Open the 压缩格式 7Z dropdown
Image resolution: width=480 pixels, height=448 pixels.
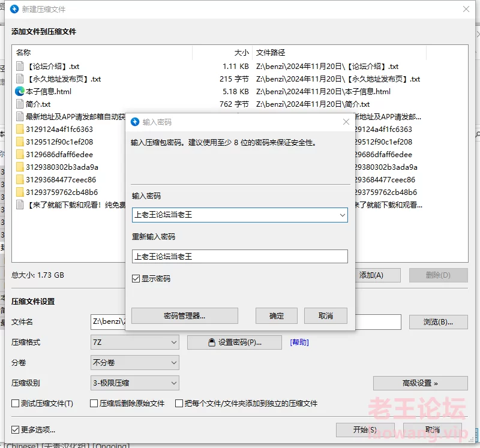point(134,342)
